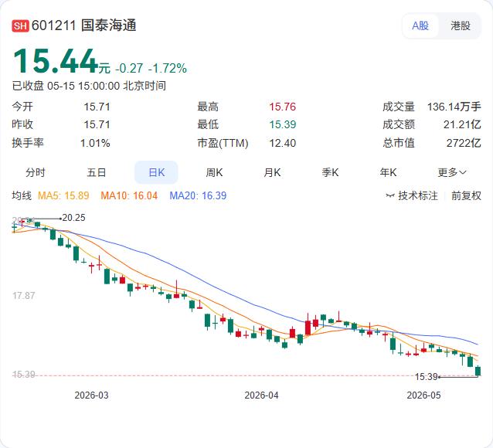Click the MA20: 16.39 indicator label

click(x=198, y=196)
